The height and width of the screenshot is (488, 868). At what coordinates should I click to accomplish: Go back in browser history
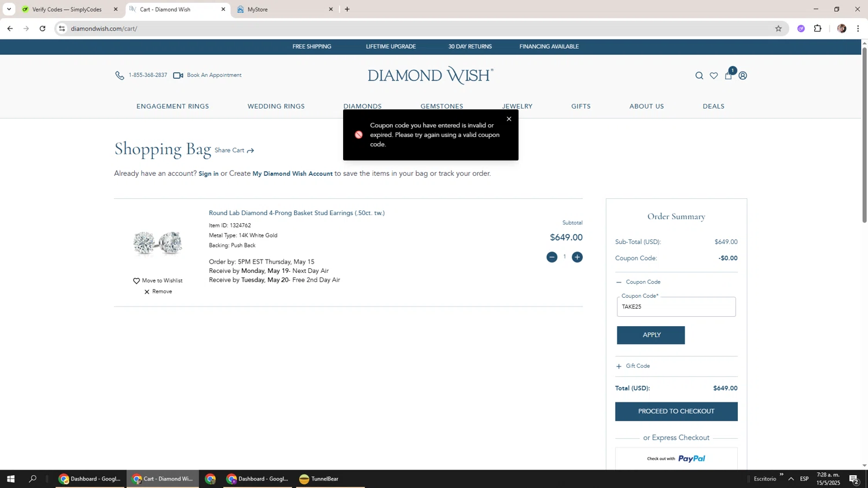(x=10, y=28)
